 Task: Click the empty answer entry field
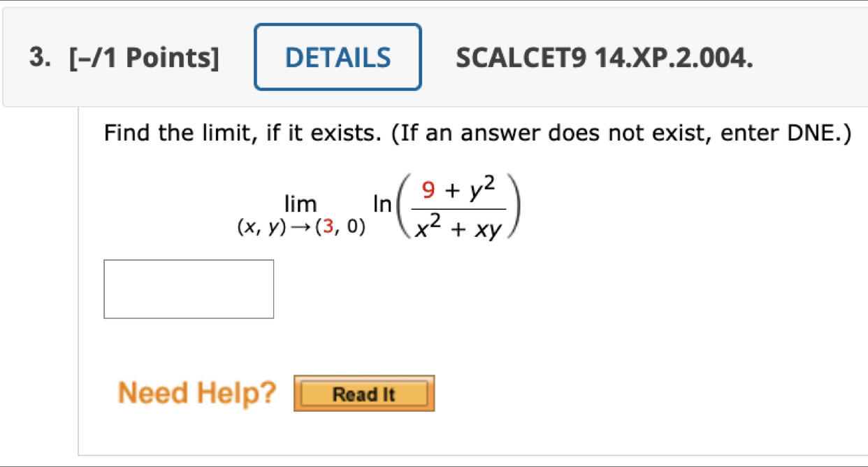click(x=188, y=289)
